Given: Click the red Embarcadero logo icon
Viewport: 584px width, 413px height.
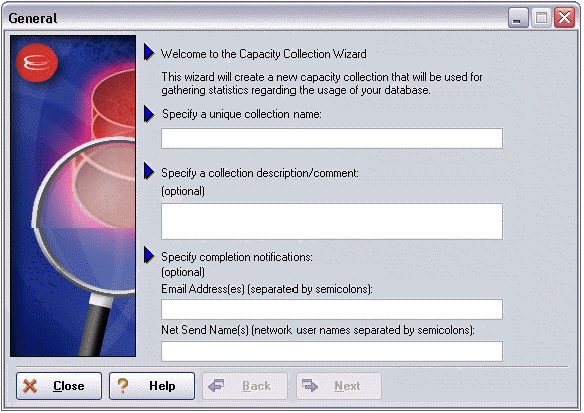Looking at the screenshot, I should pyautogui.click(x=37, y=62).
